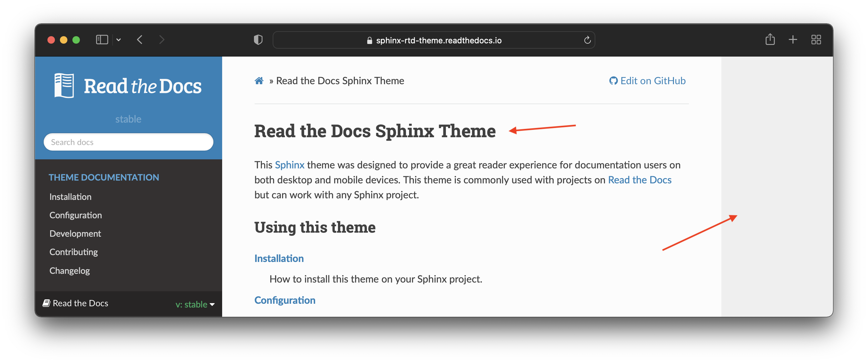Image resolution: width=868 pixels, height=363 pixels.
Task: Open the sidebar options chevron dropdown
Action: (x=119, y=40)
